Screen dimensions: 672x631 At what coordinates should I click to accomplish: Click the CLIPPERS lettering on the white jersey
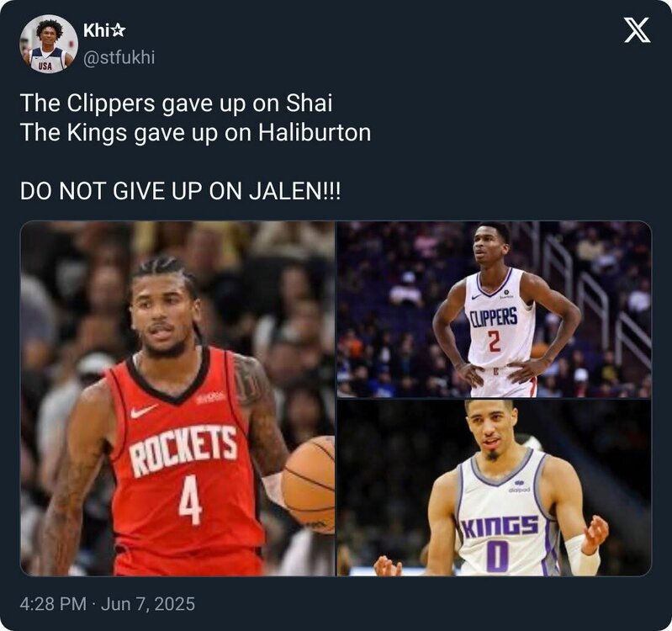point(494,319)
